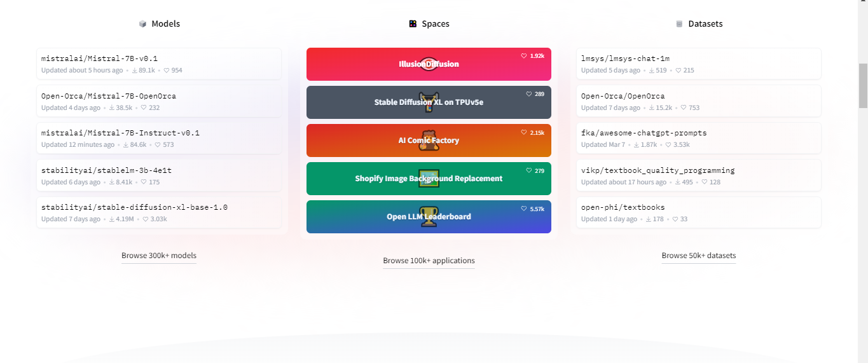Open Open-Orca/Mistral-7B-OpenOrca model

pos(159,101)
